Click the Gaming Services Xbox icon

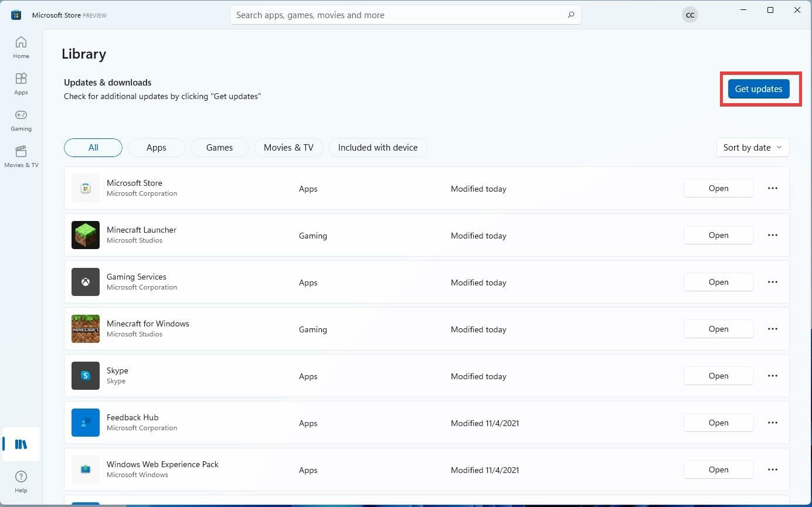(86, 282)
